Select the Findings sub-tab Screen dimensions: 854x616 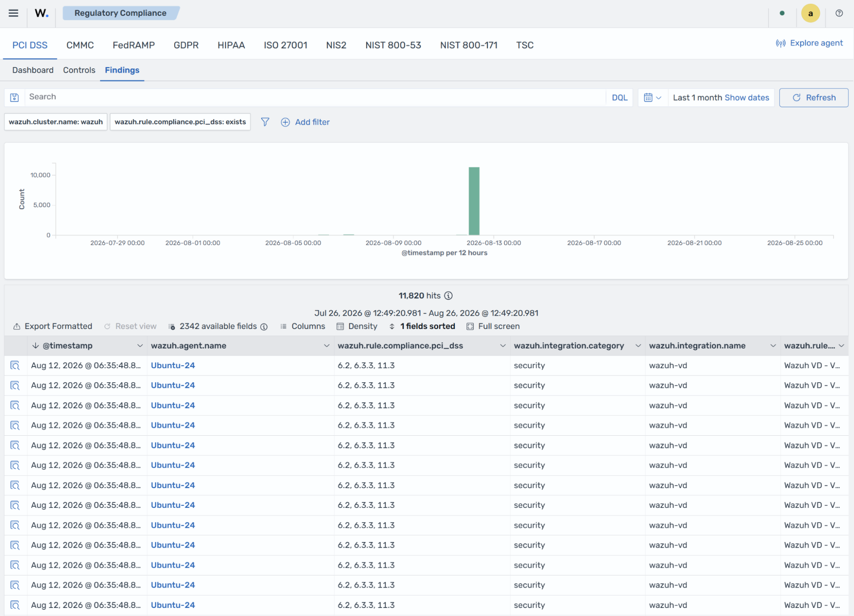pos(122,70)
